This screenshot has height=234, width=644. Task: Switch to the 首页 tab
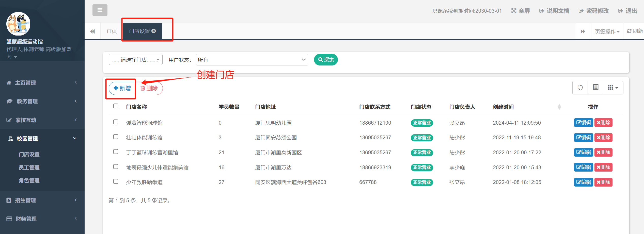(x=112, y=31)
